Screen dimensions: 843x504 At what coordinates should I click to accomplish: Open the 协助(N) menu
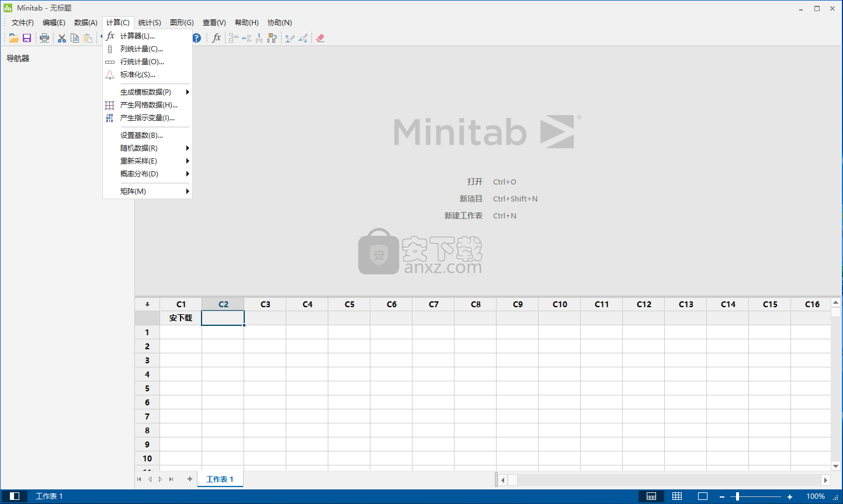280,23
